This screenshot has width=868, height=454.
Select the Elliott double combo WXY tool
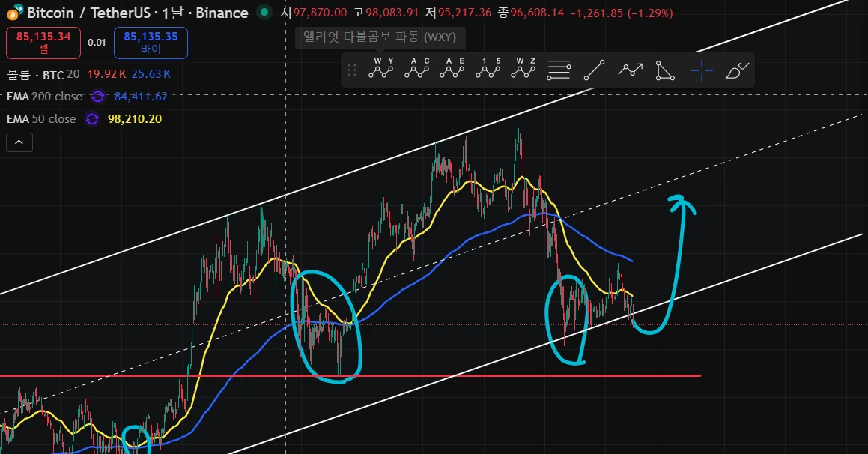pyautogui.click(x=381, y=70)
